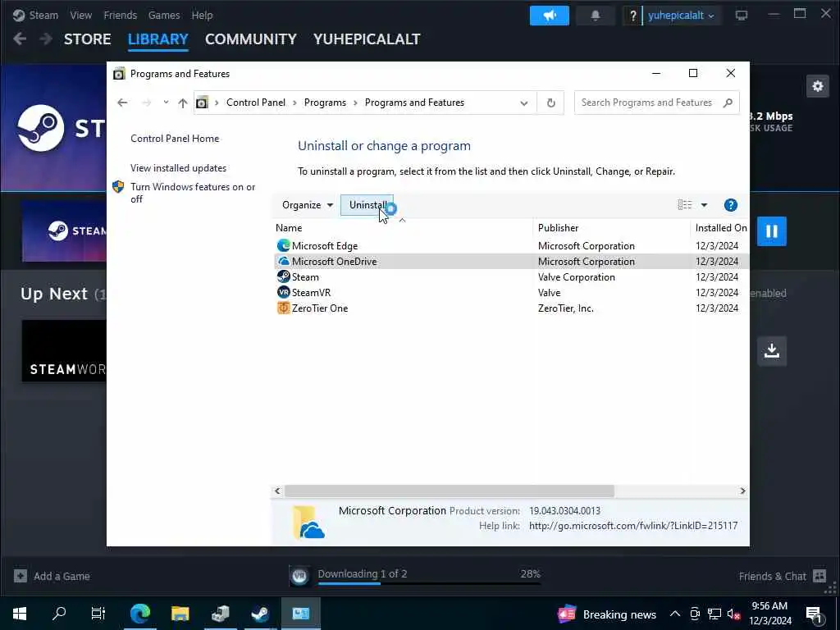Open taskbar search magnifier
The height and width of the screenshot is (630, 840).
coord(59,614)
